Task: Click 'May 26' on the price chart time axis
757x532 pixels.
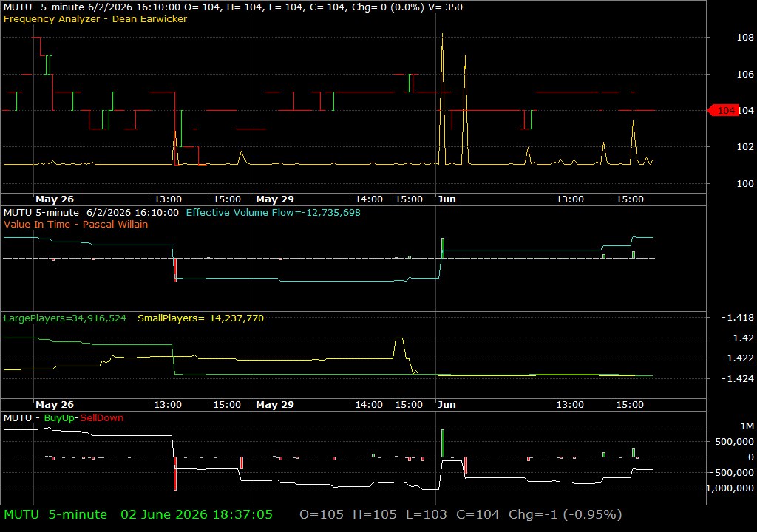Action: coord(55,199)
